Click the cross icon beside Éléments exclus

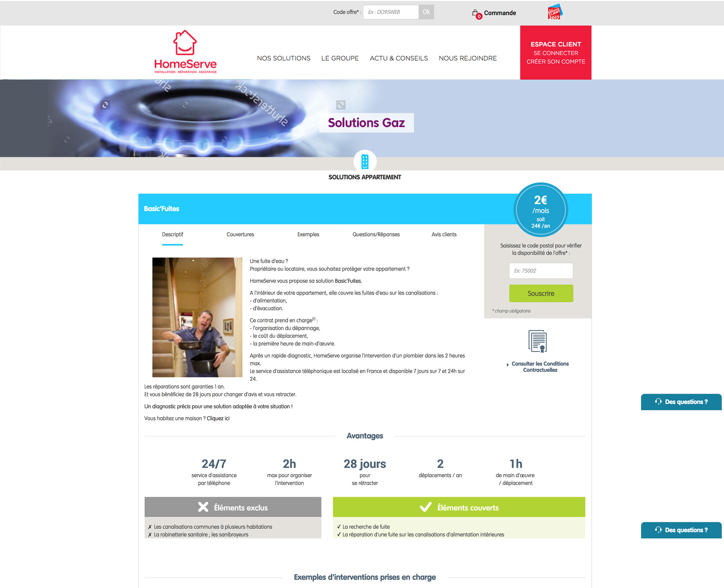click(203, 507)
